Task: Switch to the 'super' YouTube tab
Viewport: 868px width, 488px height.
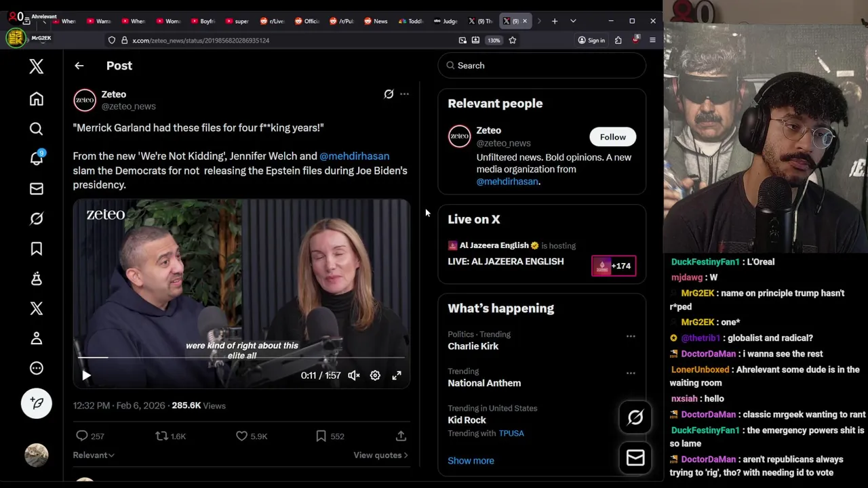Action: 237,21
